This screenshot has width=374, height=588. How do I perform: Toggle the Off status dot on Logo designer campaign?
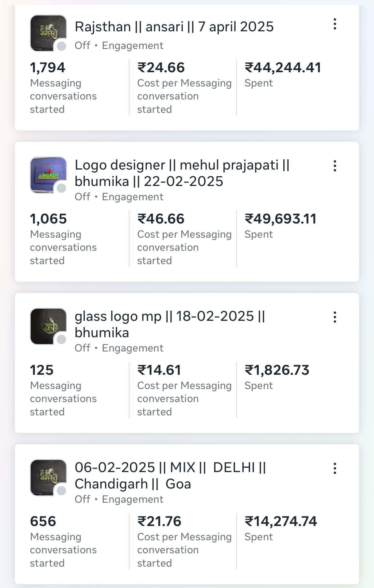click(61, 188)
